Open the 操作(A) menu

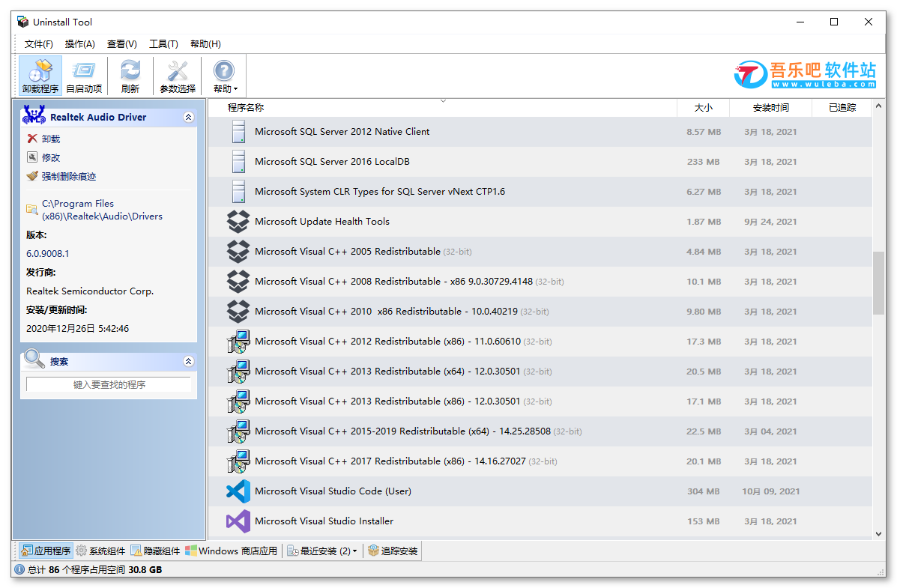(x=80, y=44)
